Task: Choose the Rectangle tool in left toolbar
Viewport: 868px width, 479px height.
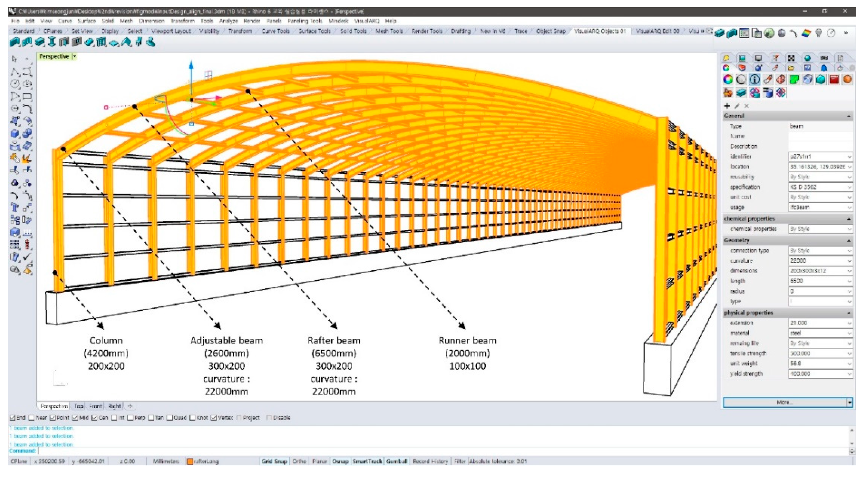Action: pos(27,97)
